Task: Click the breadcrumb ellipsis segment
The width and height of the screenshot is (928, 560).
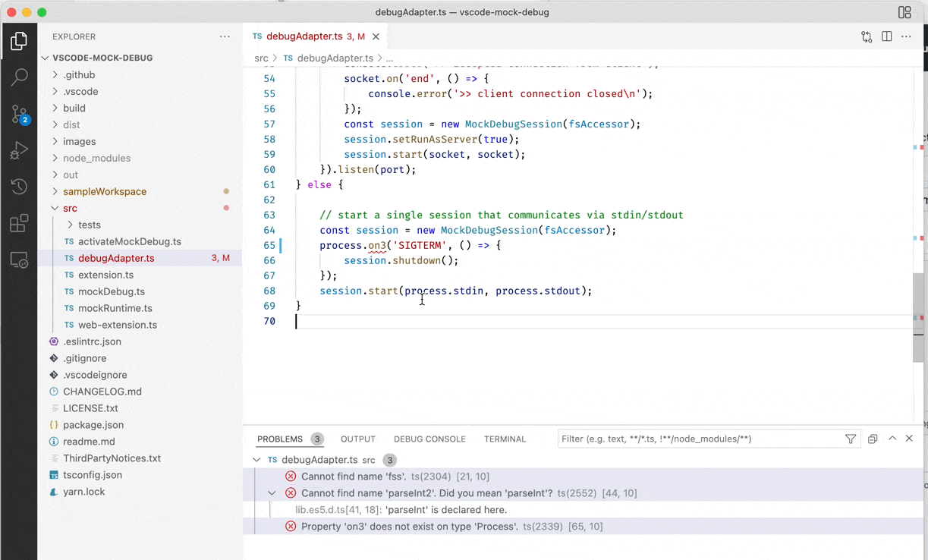Action: (389, 58)
